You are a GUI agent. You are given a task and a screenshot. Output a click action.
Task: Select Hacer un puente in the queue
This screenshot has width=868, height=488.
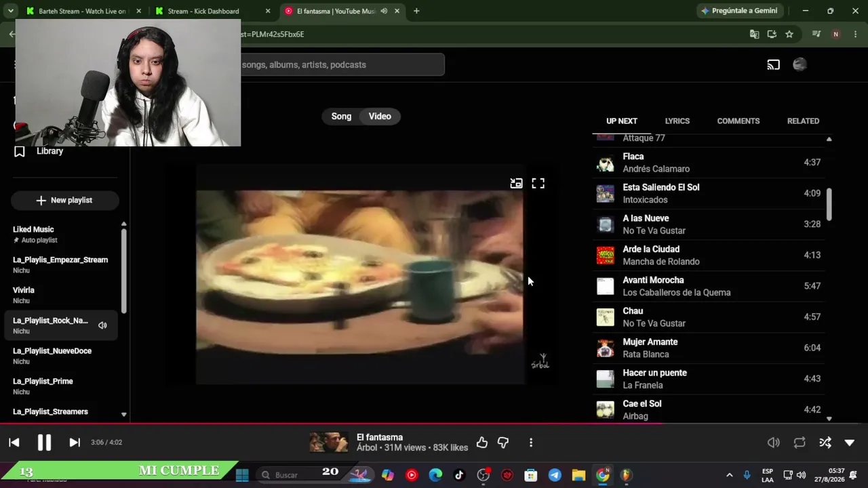[709, 379]
